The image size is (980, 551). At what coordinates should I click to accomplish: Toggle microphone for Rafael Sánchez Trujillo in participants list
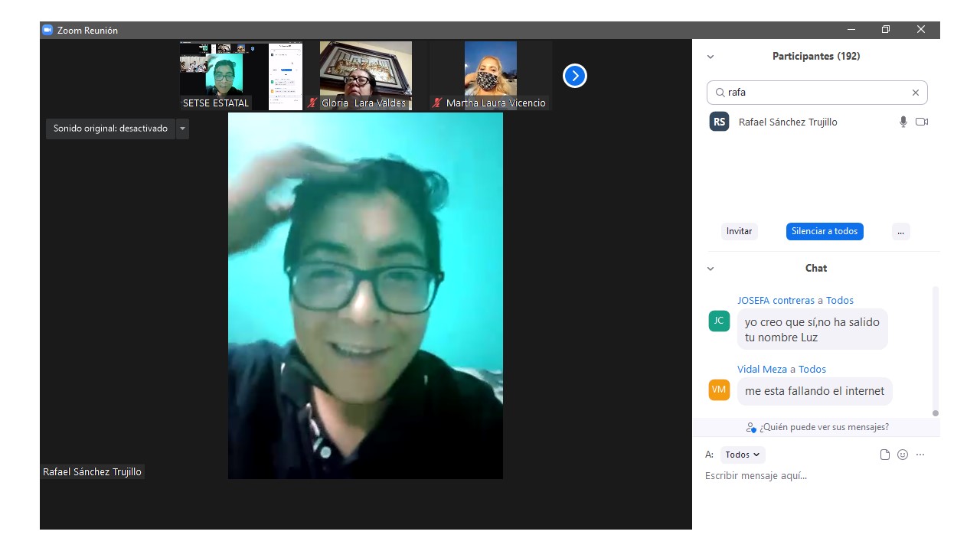(x=903, y=122)
